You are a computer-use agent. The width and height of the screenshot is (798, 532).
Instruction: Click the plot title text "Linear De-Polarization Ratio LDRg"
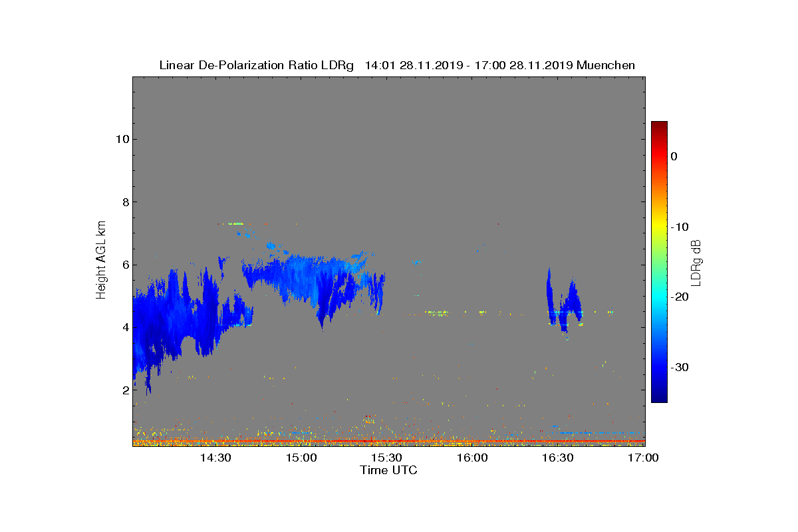[257, 65]
